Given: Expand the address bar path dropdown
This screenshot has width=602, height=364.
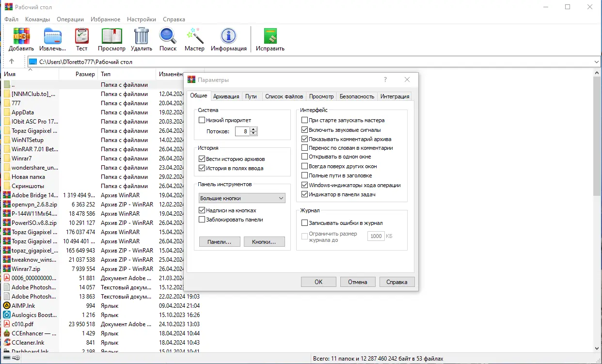Looking at the screenshot, I should (597, 62).
